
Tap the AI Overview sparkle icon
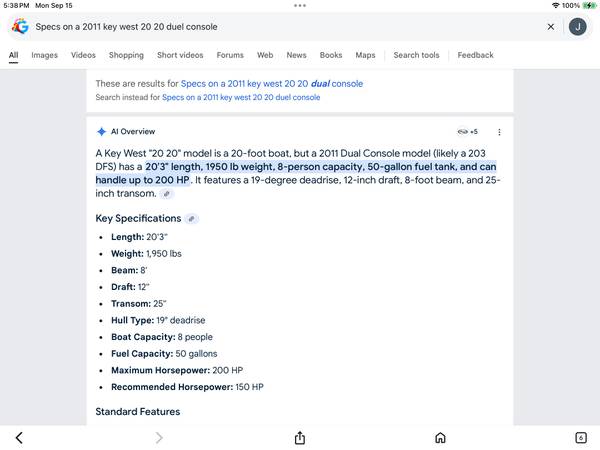[101, 132]
